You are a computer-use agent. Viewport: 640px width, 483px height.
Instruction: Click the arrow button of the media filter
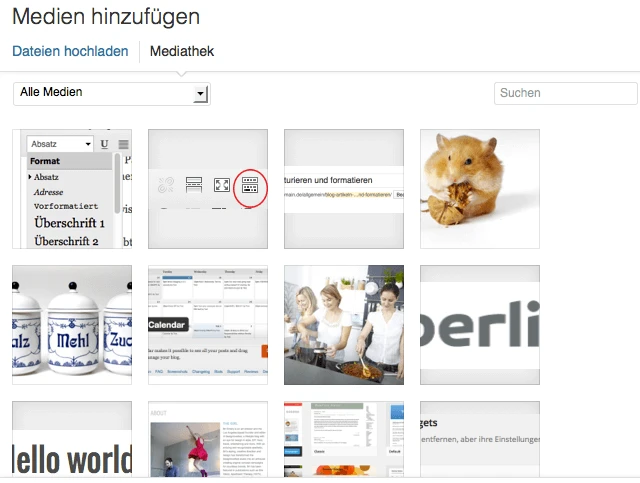click(x=201, y=93)
